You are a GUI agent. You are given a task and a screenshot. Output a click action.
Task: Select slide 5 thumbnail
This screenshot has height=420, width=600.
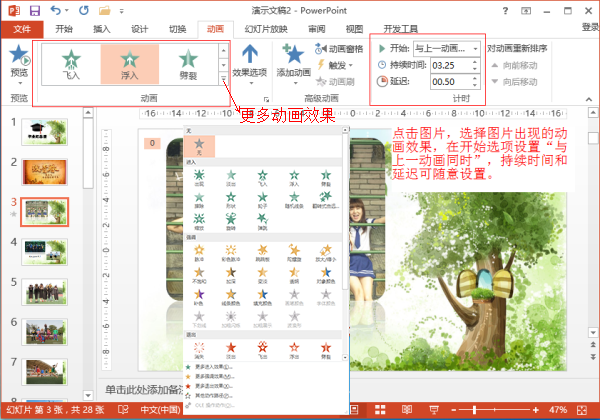[x=45, y=292]
